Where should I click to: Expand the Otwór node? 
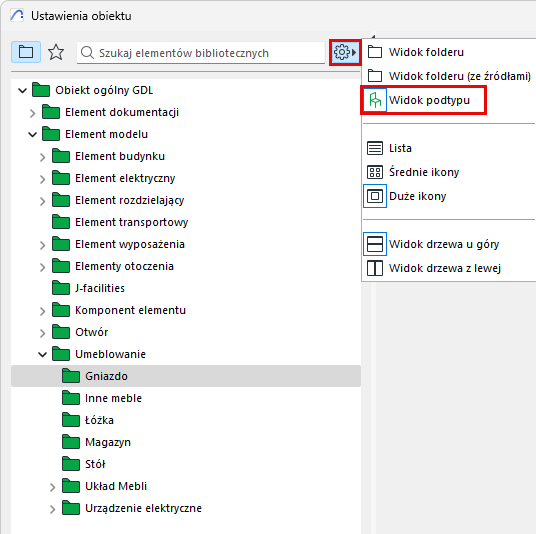pyautogui.click(x=42, y=333)
